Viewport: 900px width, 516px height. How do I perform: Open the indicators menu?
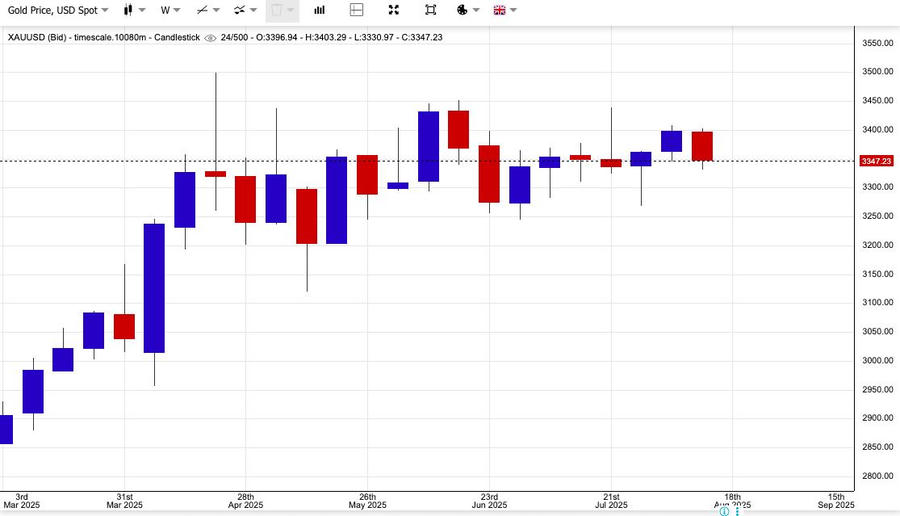pyautogui.click(x=245, y=10)
